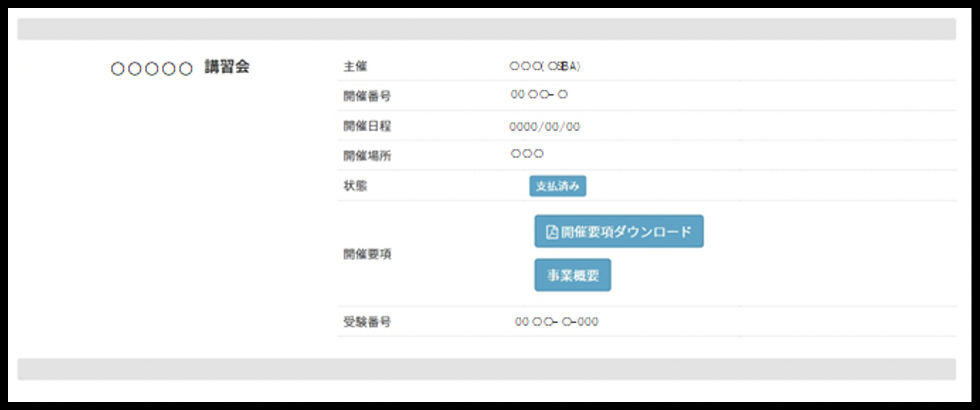
Task: Click the 開催場所 value ○○○
Action: [527, 154]
